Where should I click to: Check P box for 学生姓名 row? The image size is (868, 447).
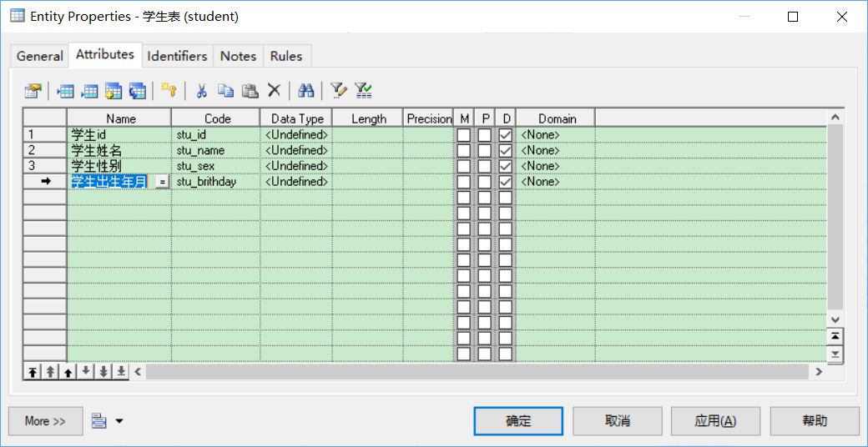click(x=485, y=150)
